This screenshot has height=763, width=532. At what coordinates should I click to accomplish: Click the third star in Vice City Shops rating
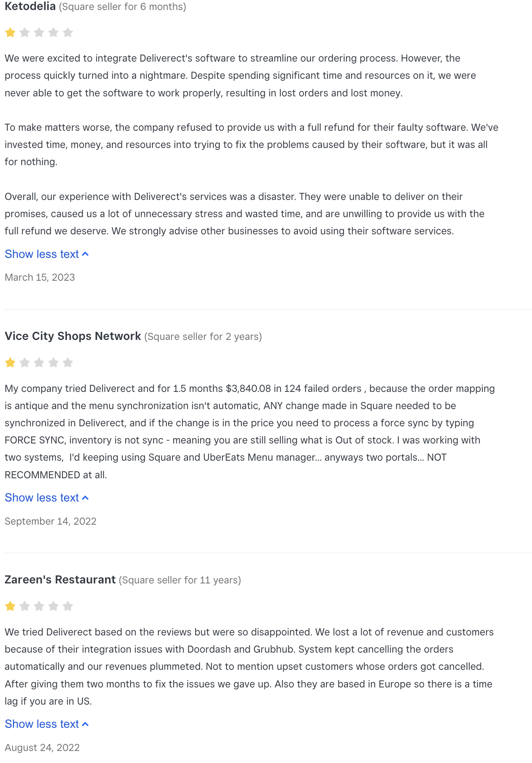(39, 363)
